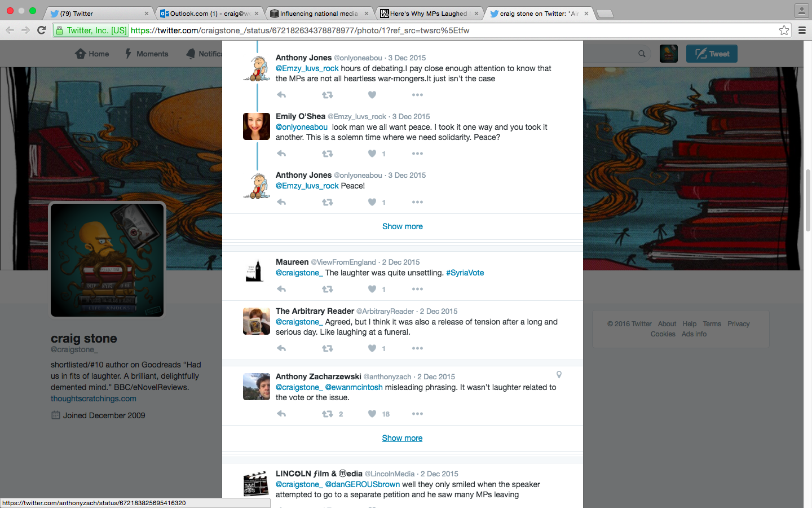812x508 pixels.
Task: Click the Tweet compose button
Action: coord(712,54)
